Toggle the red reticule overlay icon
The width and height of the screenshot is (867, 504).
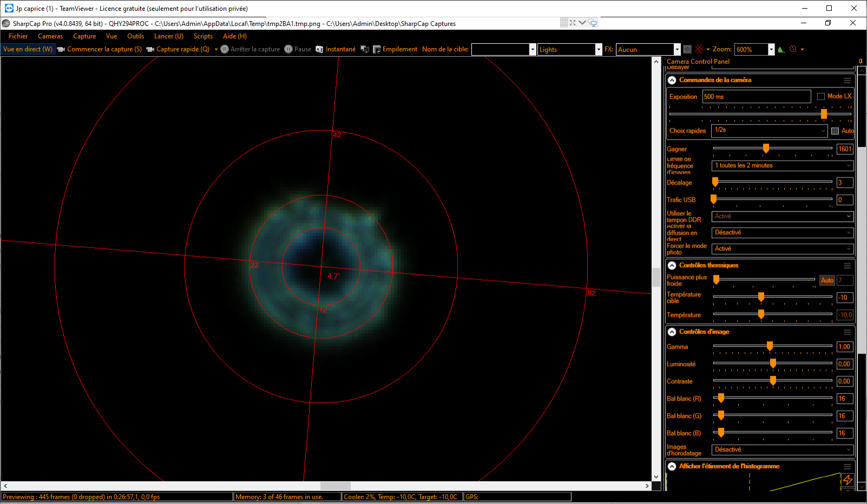pyautogui.click(x=699, y=49)
